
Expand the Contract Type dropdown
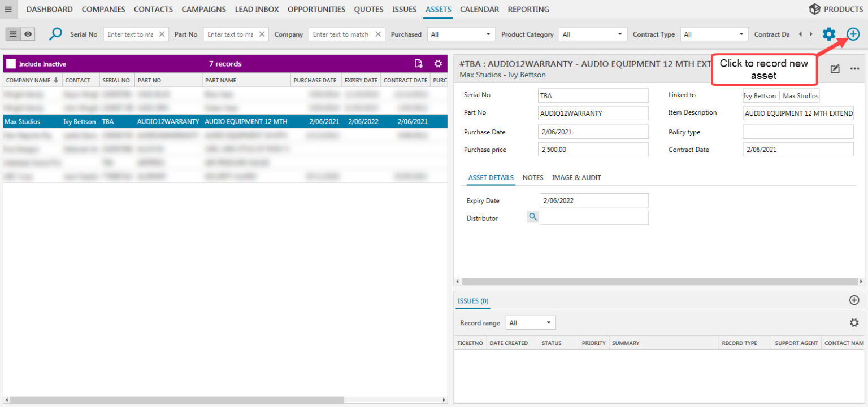pos(714,34)
